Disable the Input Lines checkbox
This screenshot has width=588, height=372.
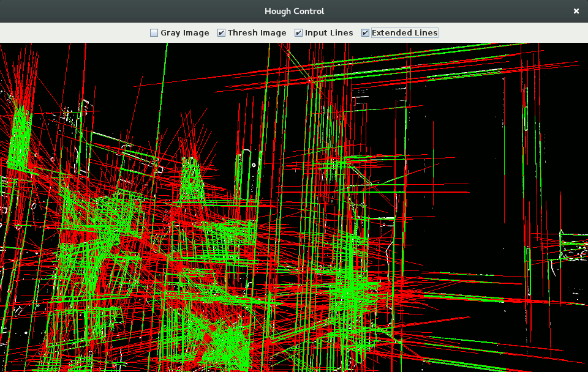pos(298,33)
